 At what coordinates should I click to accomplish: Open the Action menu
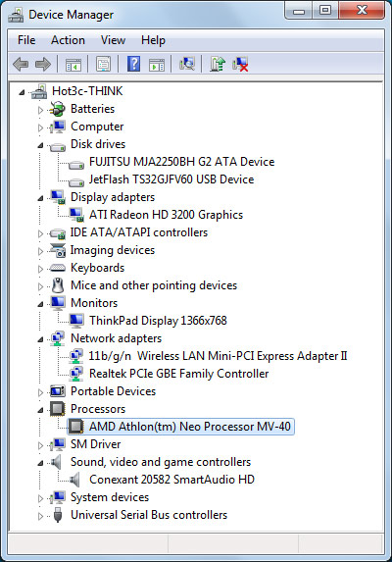68,40
